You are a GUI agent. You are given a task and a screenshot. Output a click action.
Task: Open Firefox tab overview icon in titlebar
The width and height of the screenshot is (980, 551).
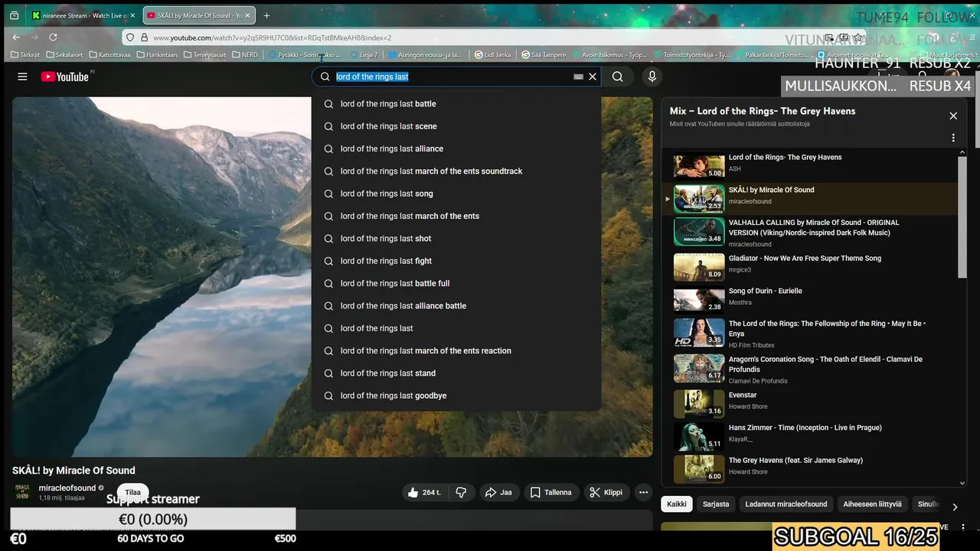coord(14,15)
